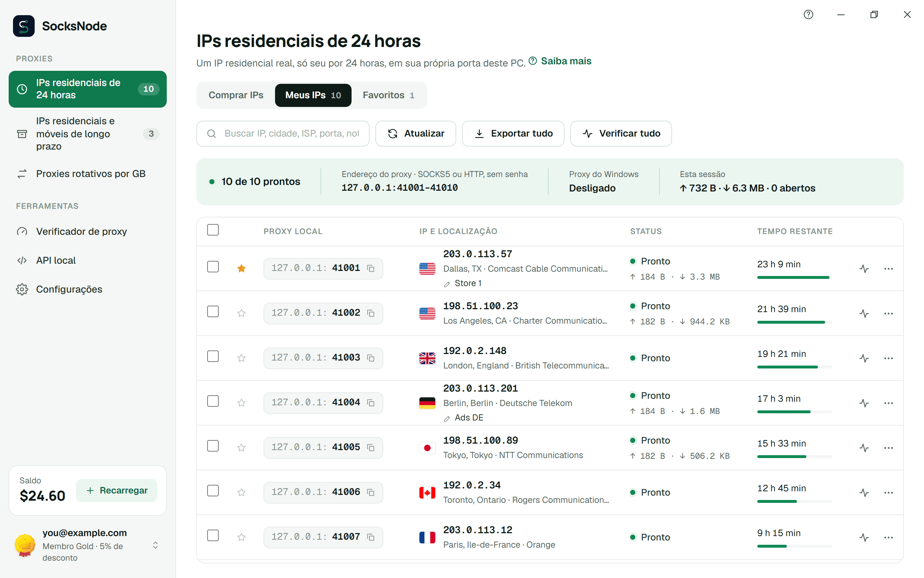
Task: Expand the you@example.com account switcher
Action: tap(156, 545)
